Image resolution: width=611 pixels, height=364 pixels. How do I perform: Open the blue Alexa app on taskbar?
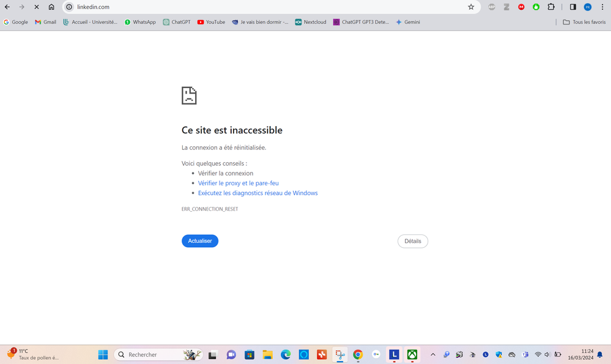303,355
